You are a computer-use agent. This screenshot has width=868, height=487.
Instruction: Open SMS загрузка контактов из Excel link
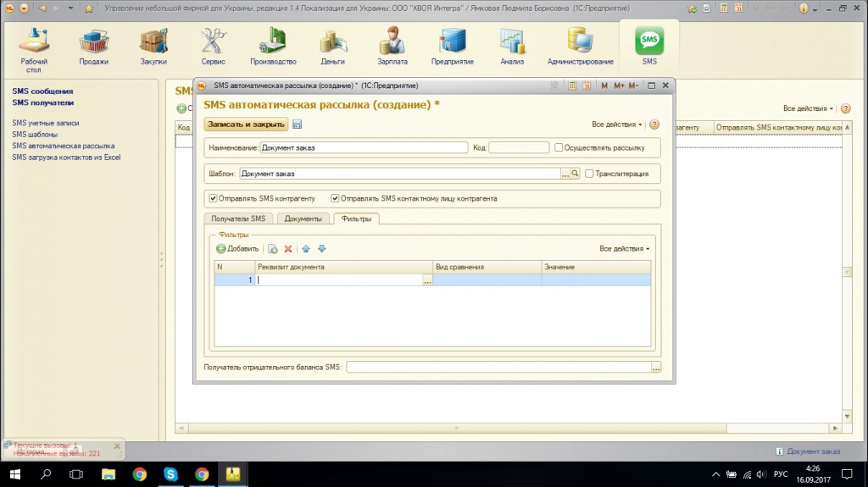click(x=66, y=158)
